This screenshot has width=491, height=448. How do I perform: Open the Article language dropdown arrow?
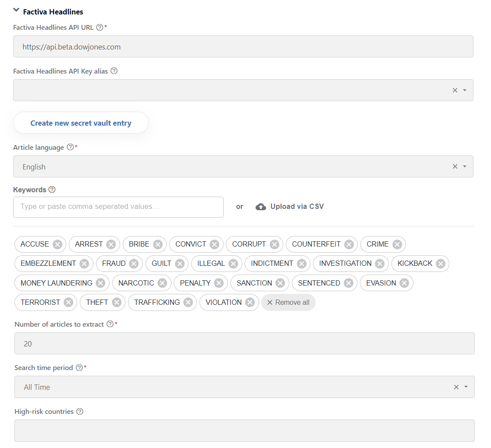[465, 166]
